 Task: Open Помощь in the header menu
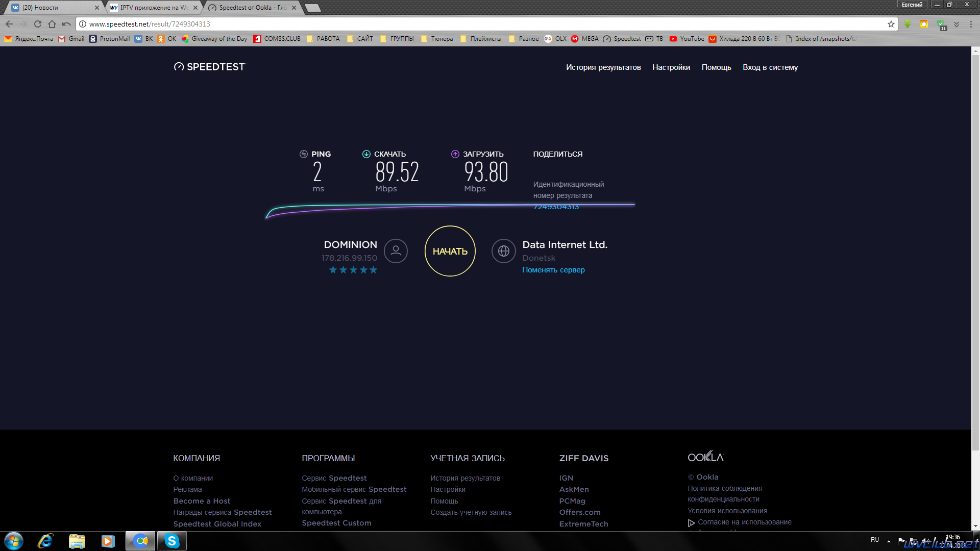tap(716, 67)
